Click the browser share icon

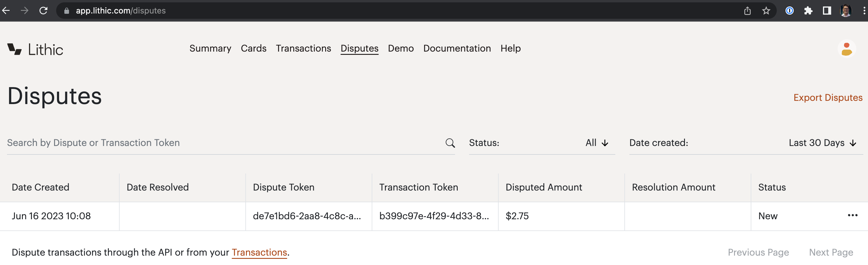click(x=748, y=11)
